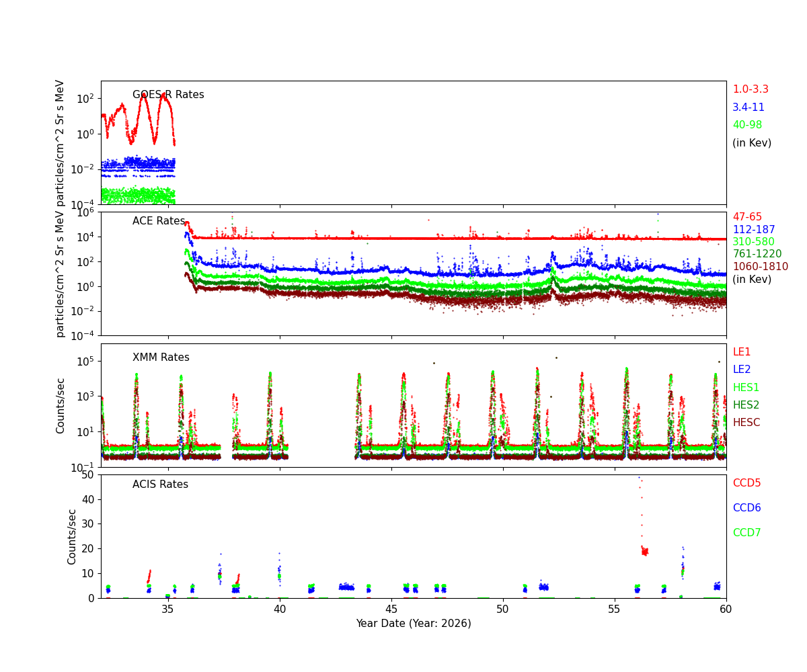Select the LE2 legend label
The image size is (807, 672).
(x=741, y=370)
